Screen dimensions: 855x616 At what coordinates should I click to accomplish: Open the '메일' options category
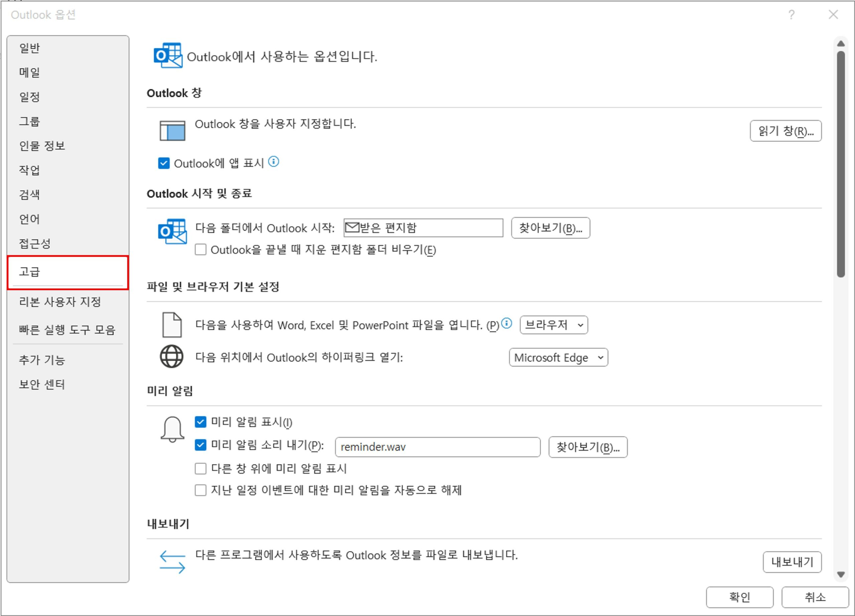tap(29, 72)
